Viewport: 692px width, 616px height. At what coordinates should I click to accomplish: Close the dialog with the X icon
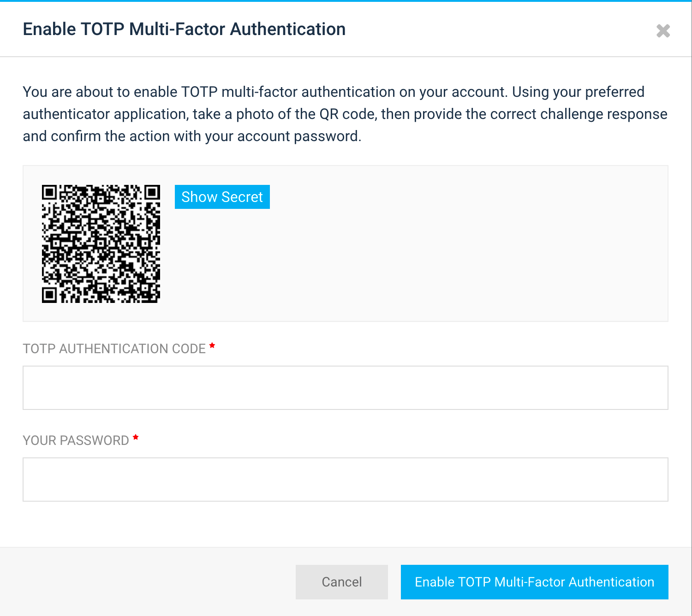(663, 31)
